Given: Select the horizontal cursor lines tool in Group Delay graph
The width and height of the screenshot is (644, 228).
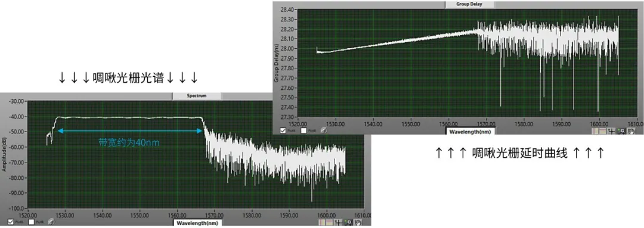Looking at the screenshot, I should [x=602, y=131].
